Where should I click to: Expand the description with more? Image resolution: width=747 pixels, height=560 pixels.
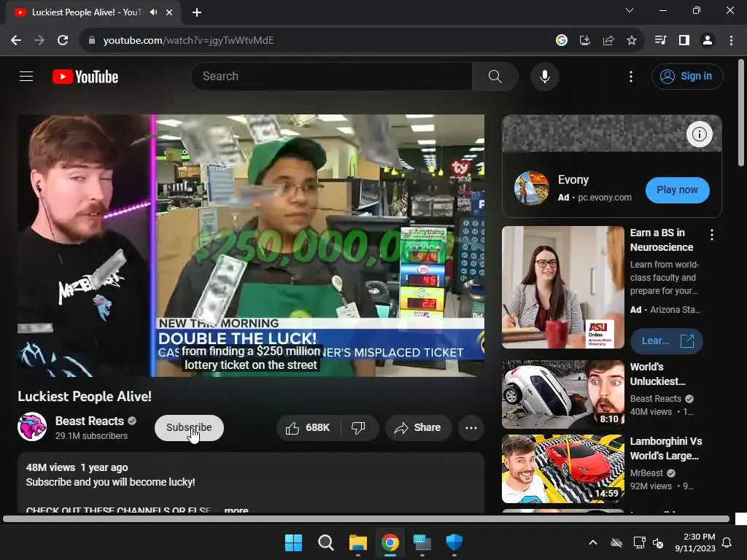pos(236,510)
